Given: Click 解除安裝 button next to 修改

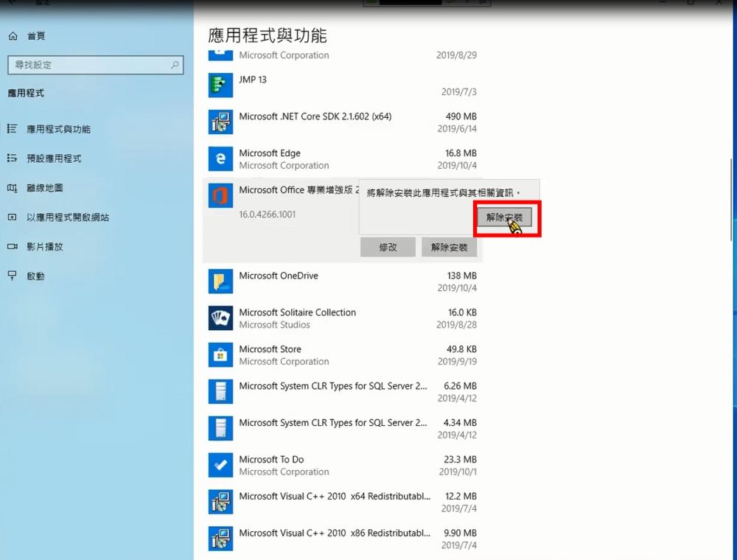Looking at the screenshot, I should (450, 247).
